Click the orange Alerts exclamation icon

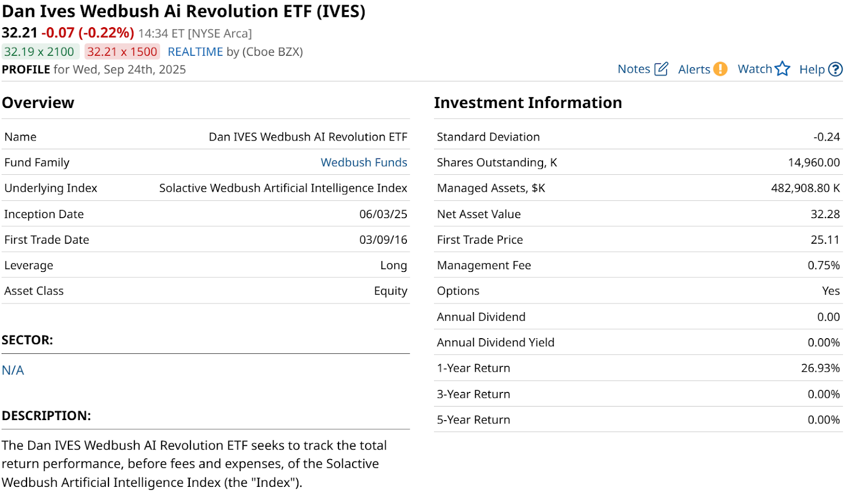720,69
